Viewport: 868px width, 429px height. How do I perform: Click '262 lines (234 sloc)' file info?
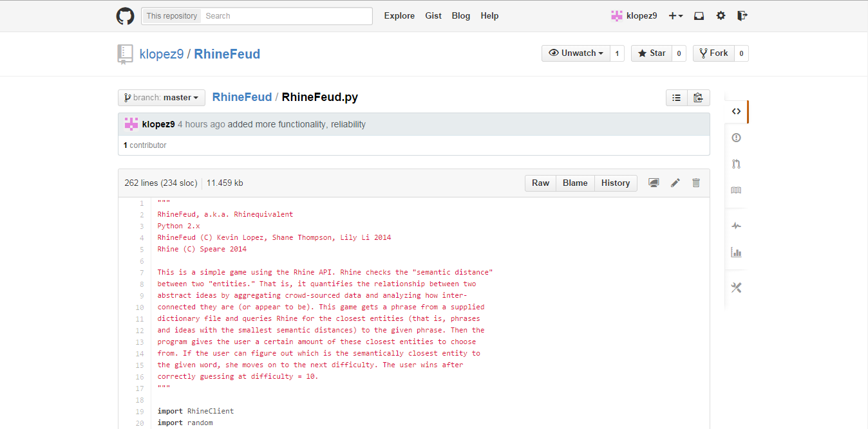161,183
